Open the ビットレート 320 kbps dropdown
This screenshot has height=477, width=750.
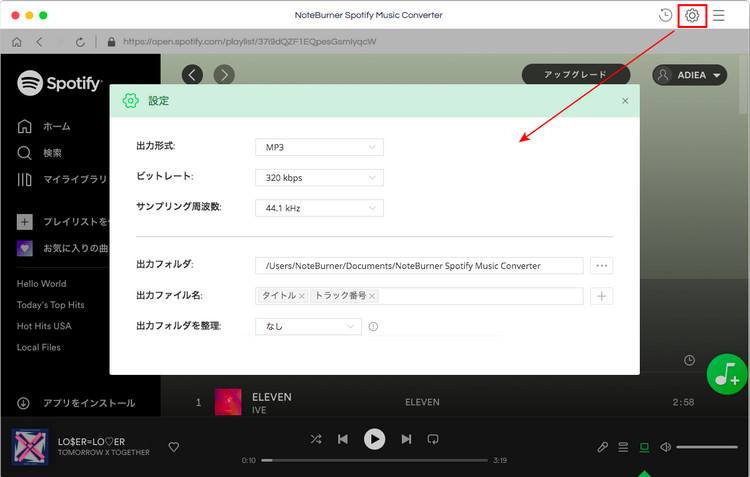319,177
